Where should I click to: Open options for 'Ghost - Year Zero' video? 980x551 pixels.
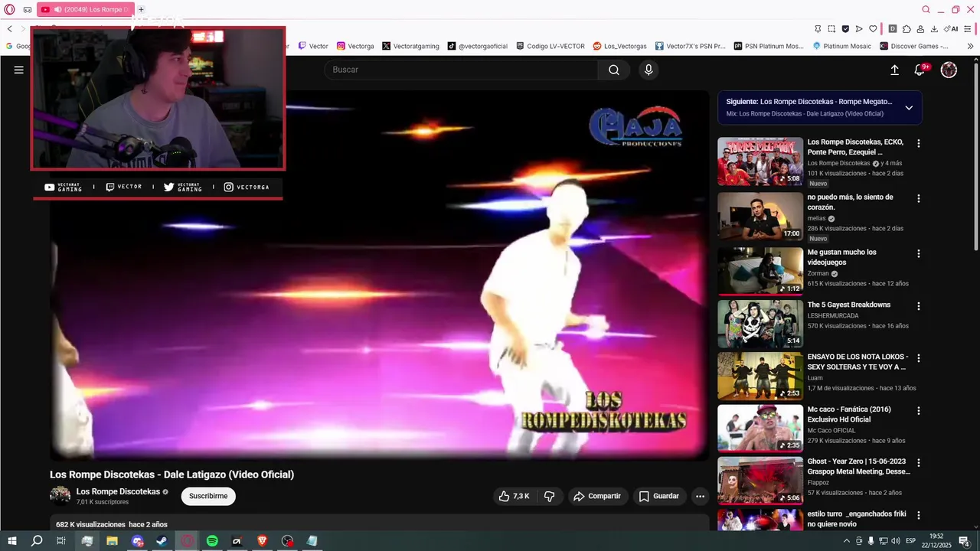(919, 463)
